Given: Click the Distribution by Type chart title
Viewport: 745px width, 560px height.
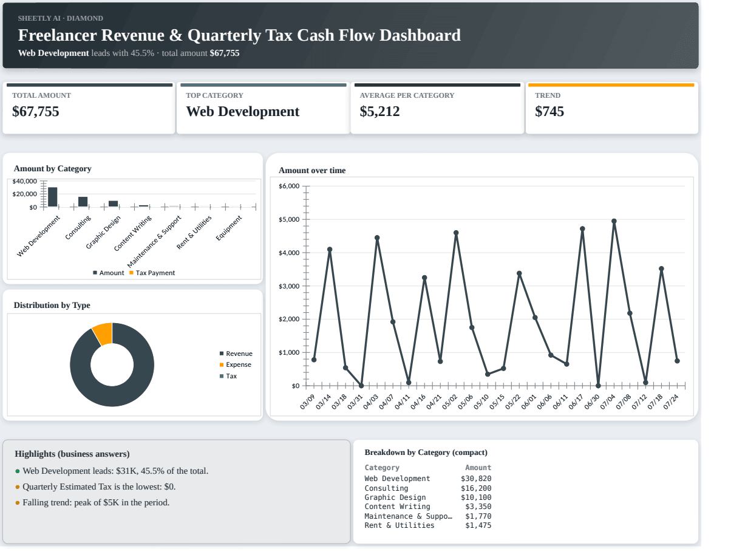Looking at the screenshot, I should coord(52,305).
